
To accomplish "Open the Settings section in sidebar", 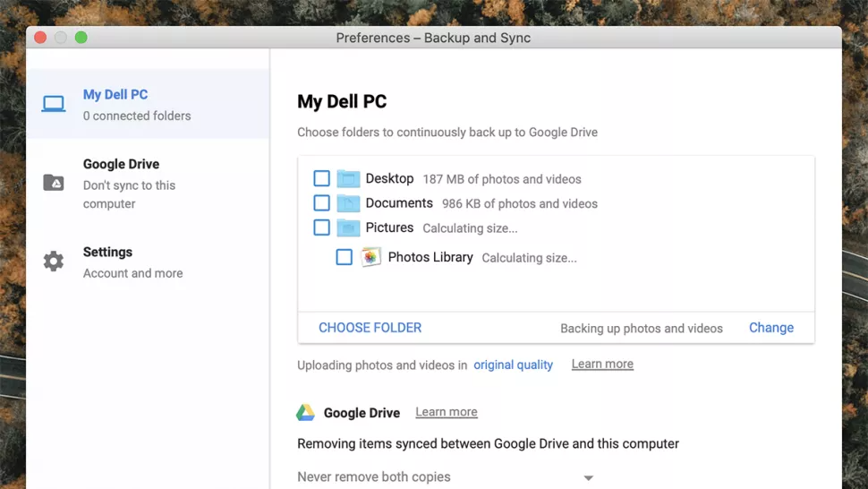I will [x=107, y=253].
